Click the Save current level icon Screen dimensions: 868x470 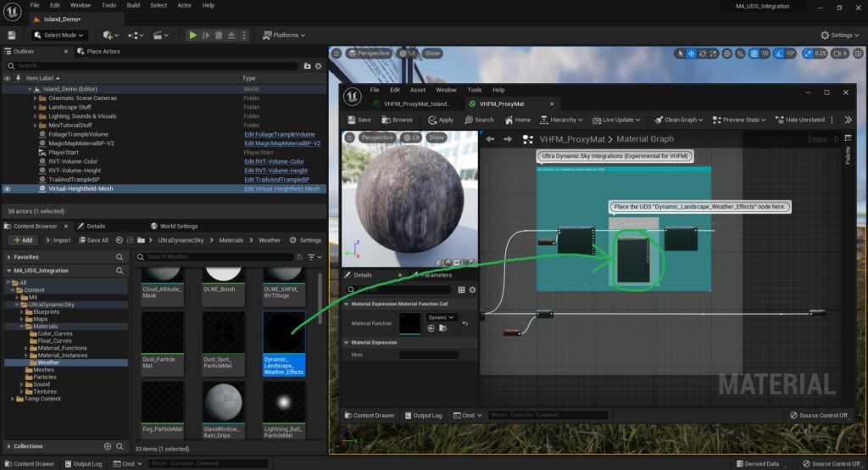click(x=12, y=35)
